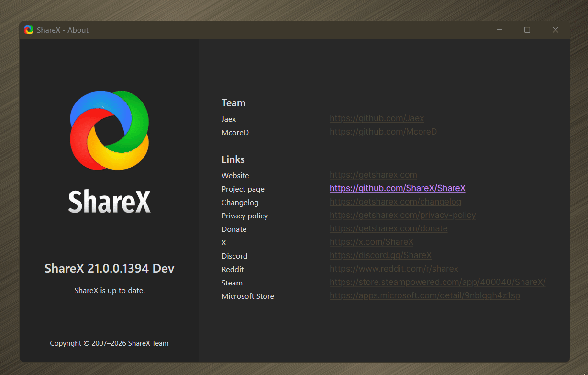Click the "ShareX - About" window title
588x375 pixels.
[63, 30]
